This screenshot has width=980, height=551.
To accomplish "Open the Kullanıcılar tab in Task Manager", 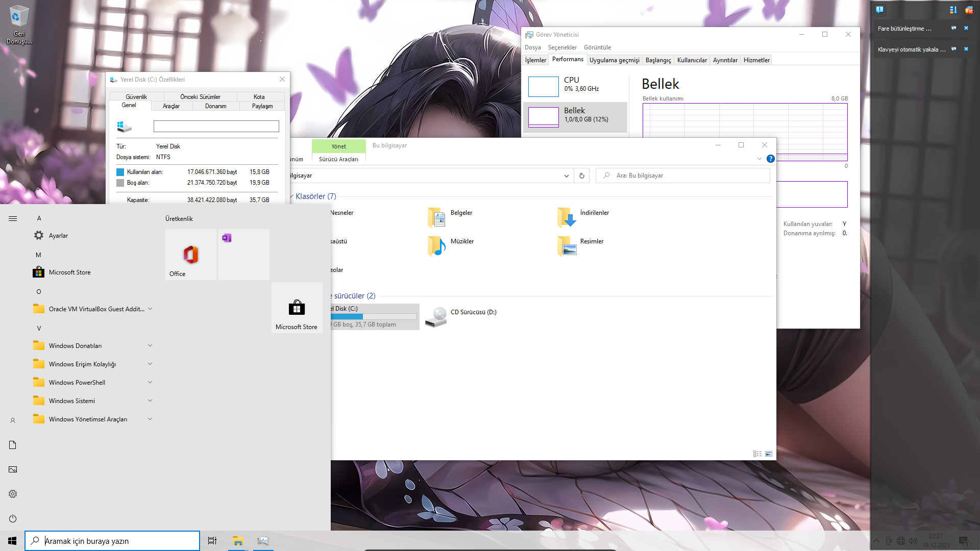I will point(692,60).
